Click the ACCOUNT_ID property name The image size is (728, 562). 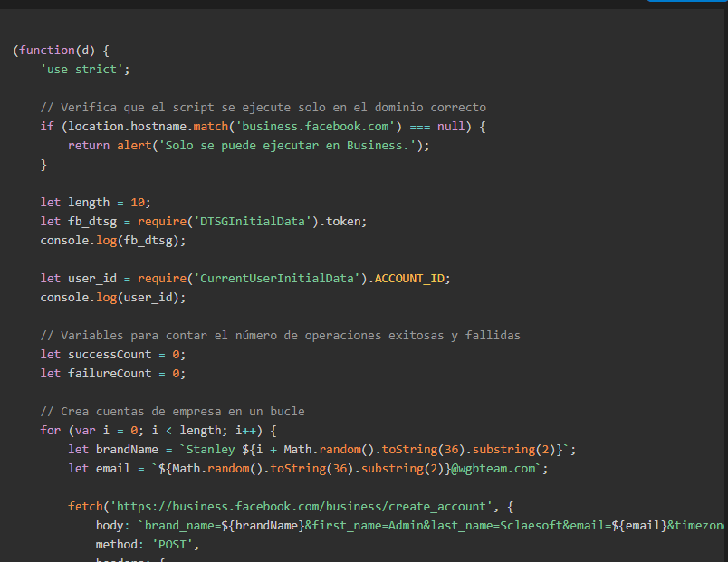coord(410,278)
